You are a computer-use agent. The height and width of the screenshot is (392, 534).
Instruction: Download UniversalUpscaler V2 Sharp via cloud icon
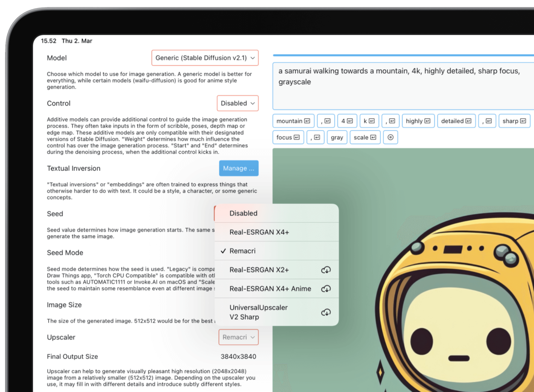click(326, 312)
